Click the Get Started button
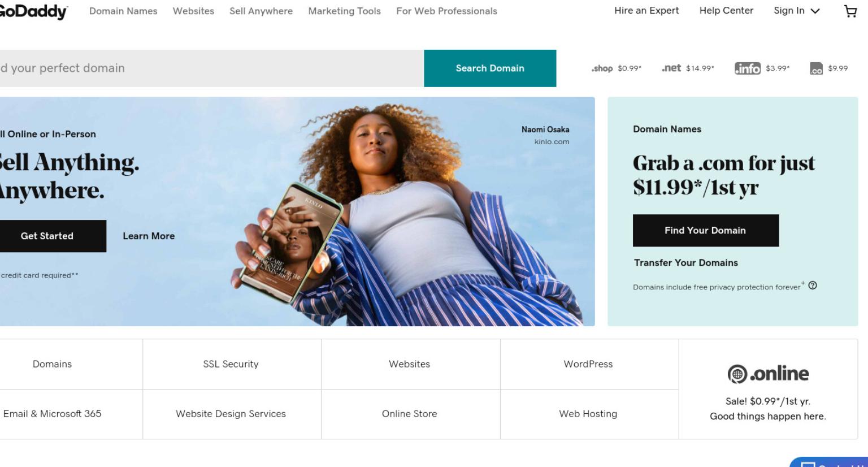The width and height of the screenshot is (868, 467). [47, 236]
